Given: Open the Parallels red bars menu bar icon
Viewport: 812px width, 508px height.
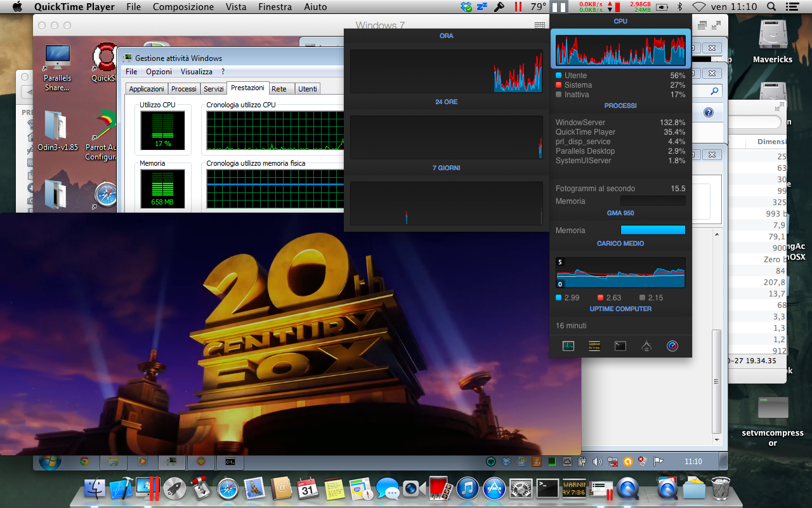Looking at the screenshot, I should pos(518,7).
